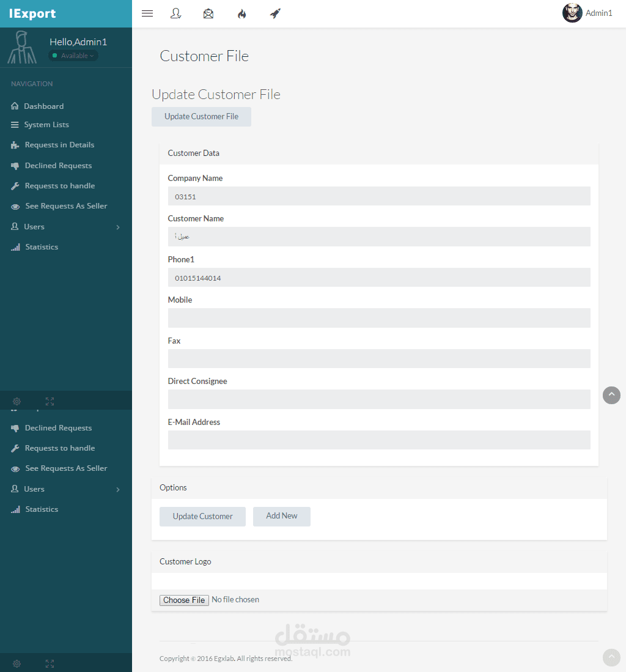Focus the Direct Consignee field
626x672 pixels.
coord(379,399)
